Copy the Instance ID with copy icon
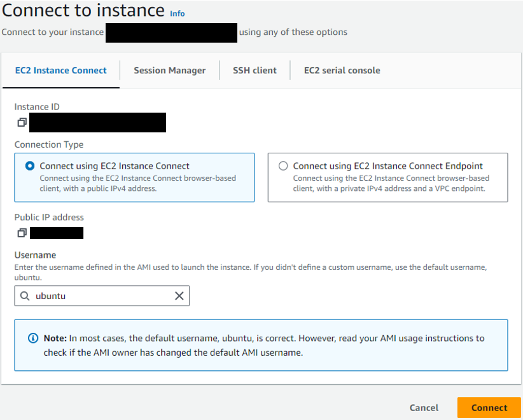 tap(22, 122)
